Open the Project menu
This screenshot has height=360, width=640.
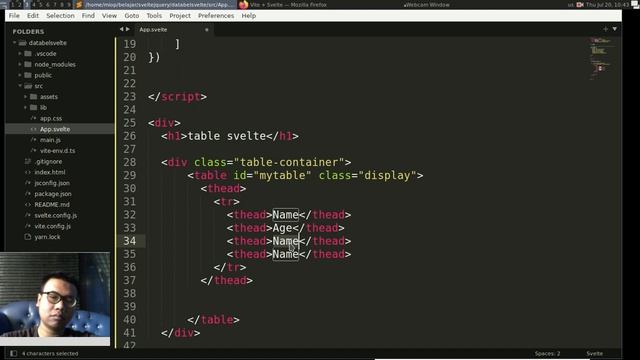(x=180, y=16)
